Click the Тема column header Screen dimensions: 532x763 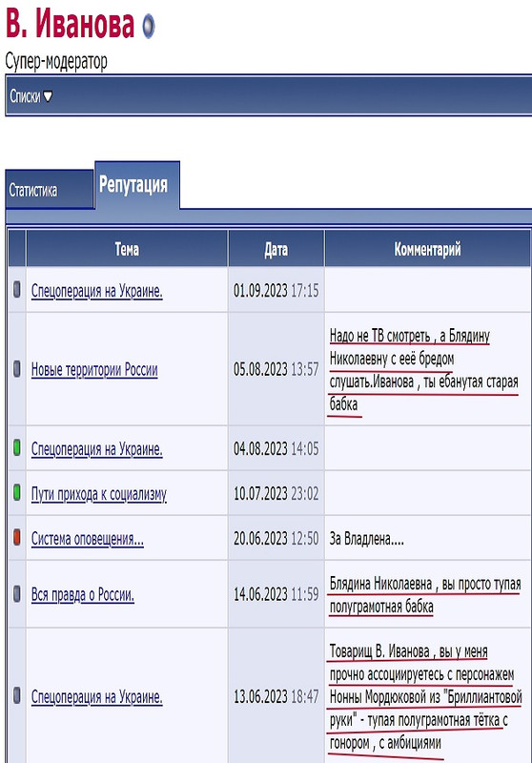(x=127, y=249)
